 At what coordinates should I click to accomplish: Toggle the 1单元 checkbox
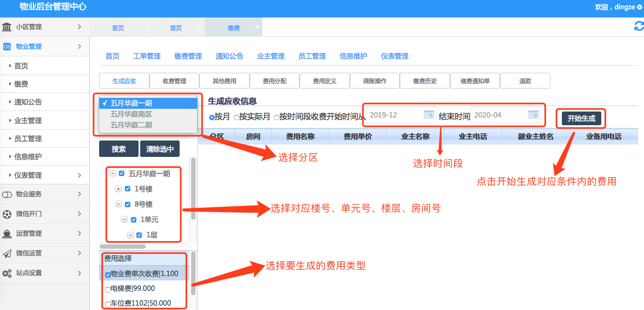134,220
